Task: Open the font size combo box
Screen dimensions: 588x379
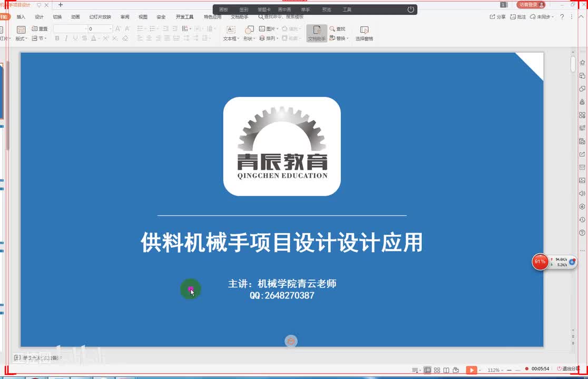Action: 100,29
